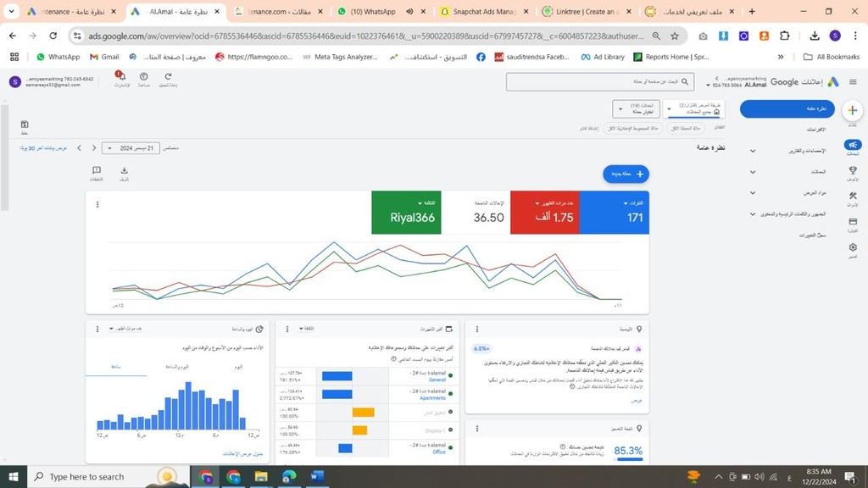Open Microsoft Word from the taskbar

pyautogui.click(x=317, y=476)
